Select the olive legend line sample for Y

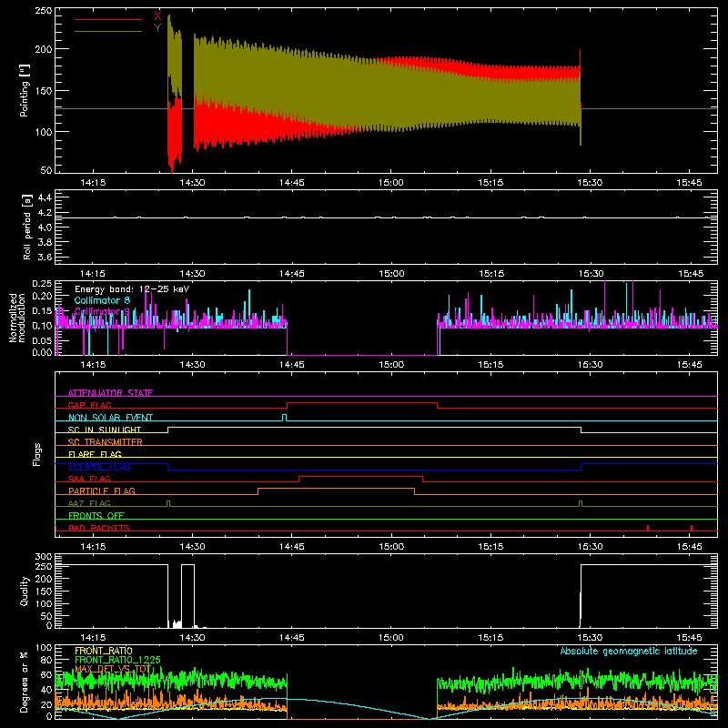tap(108, 32)
